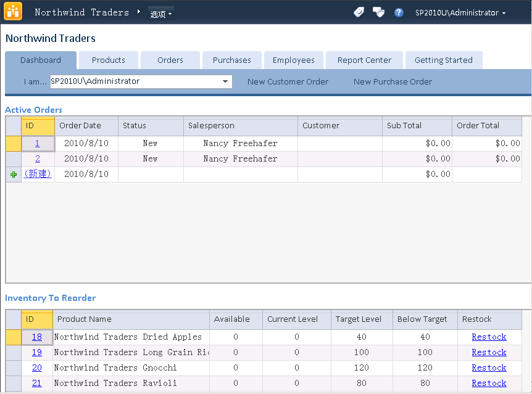
Task: Click the 'Northwind Traders Ravioli' product name
Action: coord(115,383)
